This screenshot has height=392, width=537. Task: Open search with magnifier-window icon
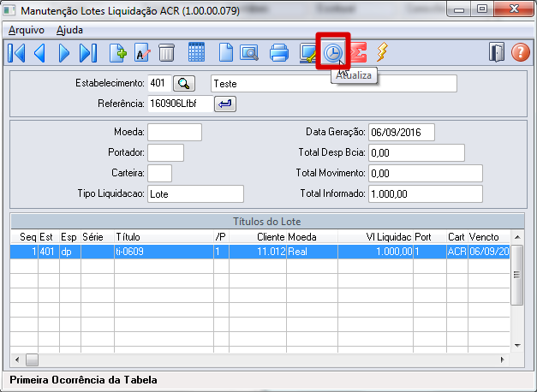pyautogui.click(x=249, y=53)
